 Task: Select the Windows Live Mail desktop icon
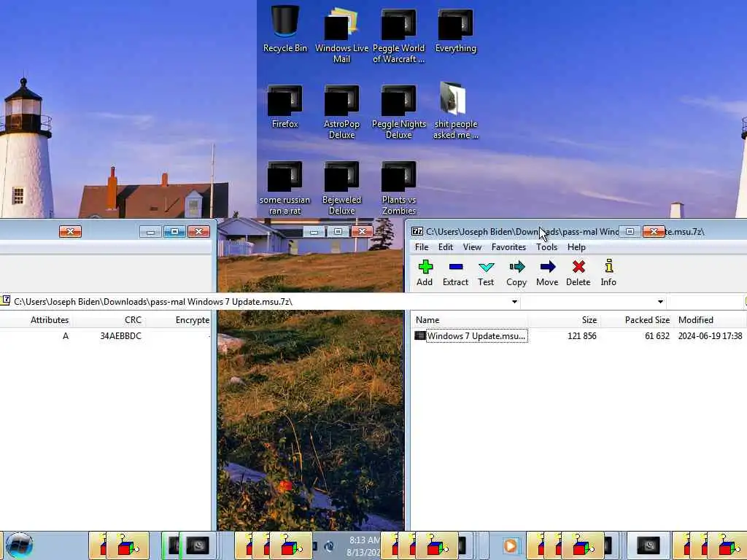tap(341, 34)
